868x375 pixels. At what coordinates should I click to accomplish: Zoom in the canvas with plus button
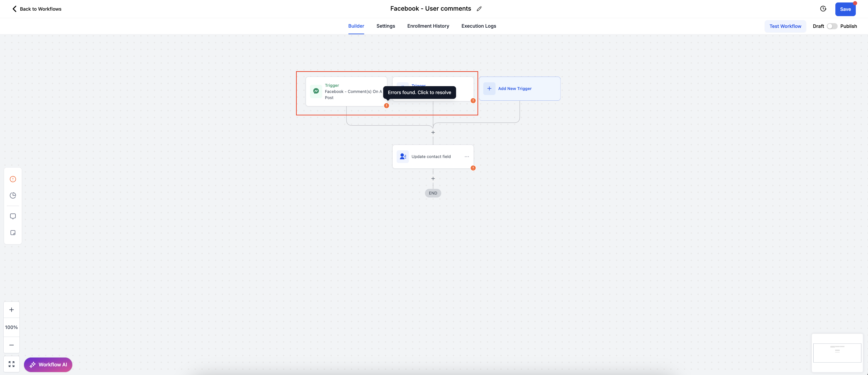pos(12,309)
